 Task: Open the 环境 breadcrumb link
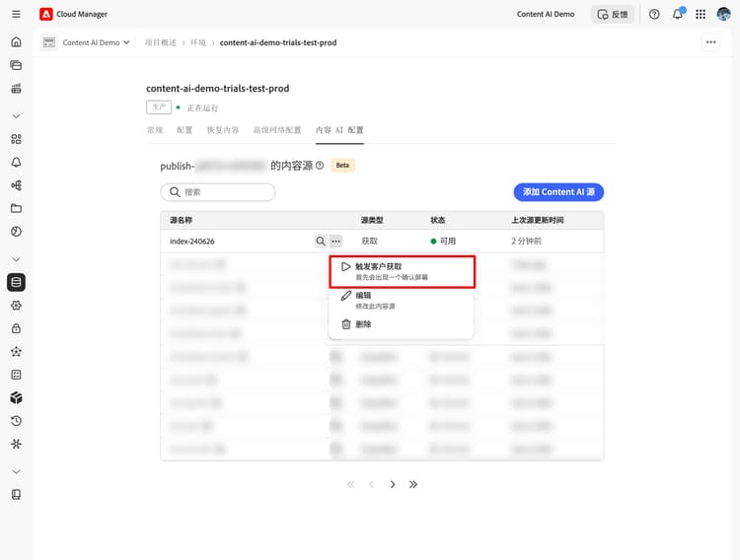[198, 42]
